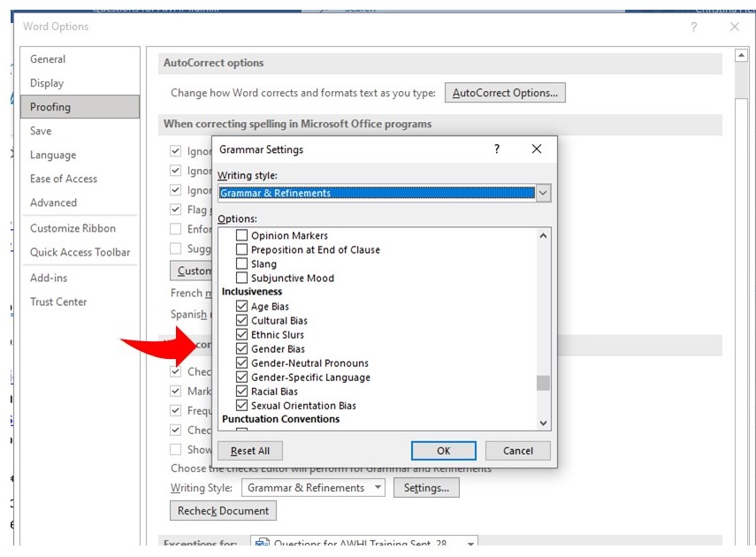The width and height of the screenshot is (756, 557).
Task: Toggle the Frequently confused words checkbox
Action: coord(175,410)
